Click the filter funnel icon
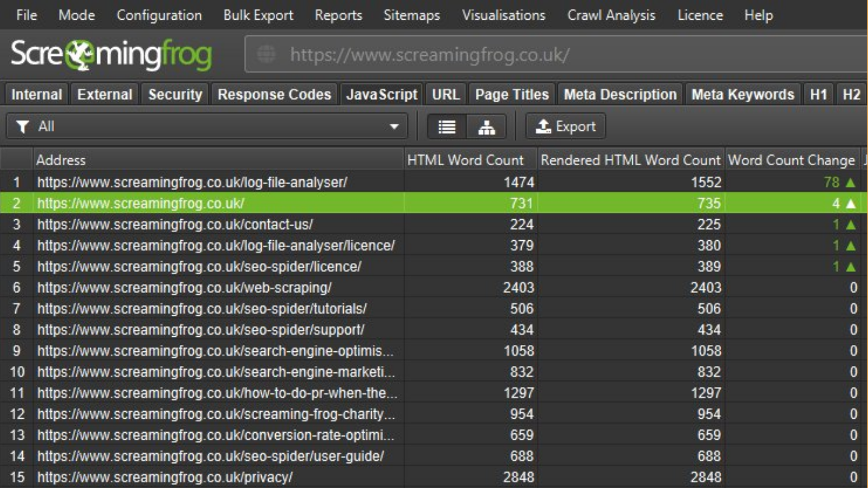The width and height of the screenshot is (868, 488). [23, 126]
